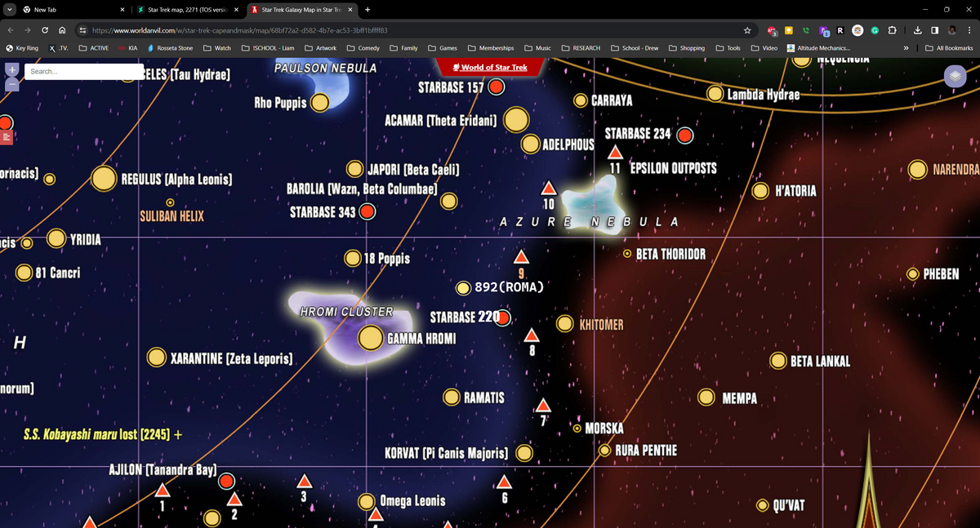980x528 pixels.
Task: Open the map layers control icon
Action: pos(955,76)
